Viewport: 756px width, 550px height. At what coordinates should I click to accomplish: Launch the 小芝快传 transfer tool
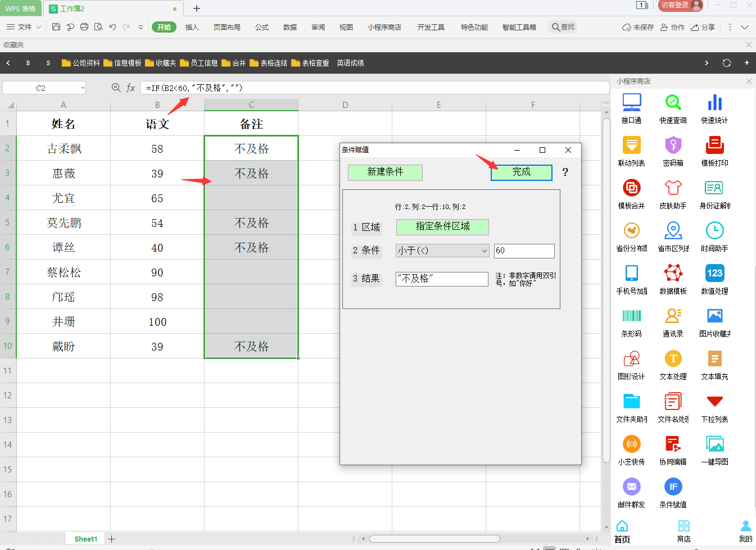[x=631, y=450]
